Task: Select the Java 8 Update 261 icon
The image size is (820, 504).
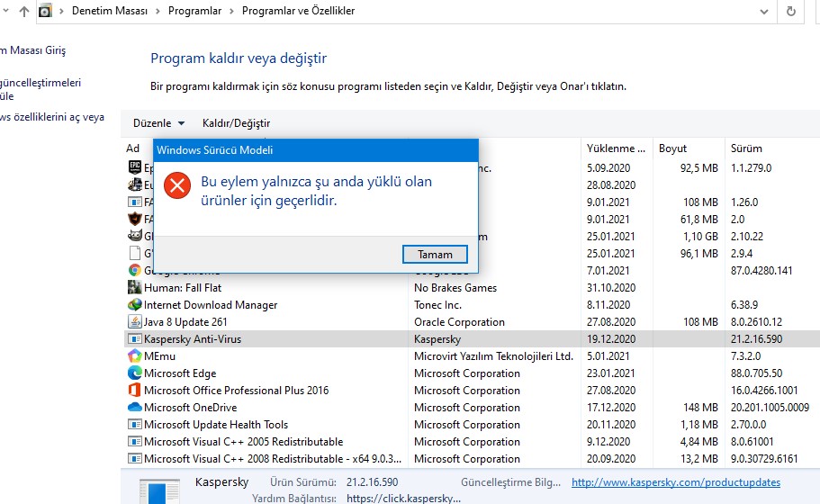Action: (134, 322)
